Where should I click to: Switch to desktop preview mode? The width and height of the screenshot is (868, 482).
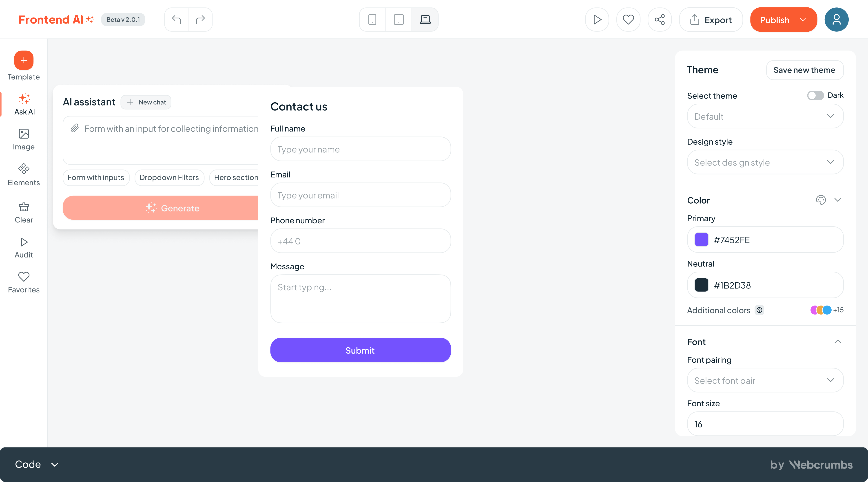[x=425, y=19]
